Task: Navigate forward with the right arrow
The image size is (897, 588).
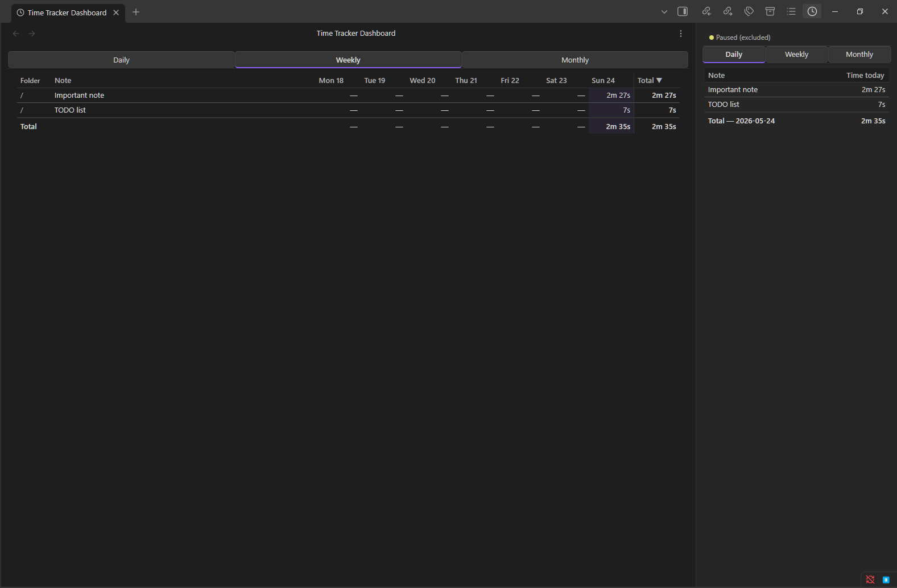Action: [x=32, y=34]
